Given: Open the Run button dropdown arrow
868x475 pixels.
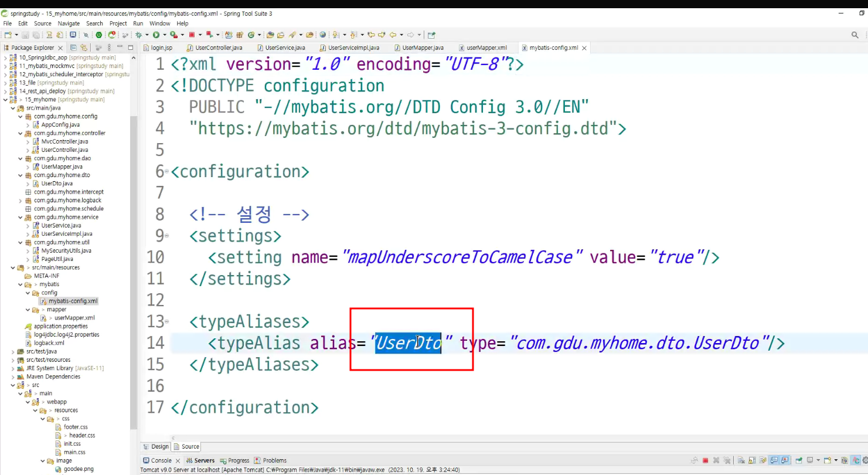Looking at the screenshot, I should coord(165,35).
